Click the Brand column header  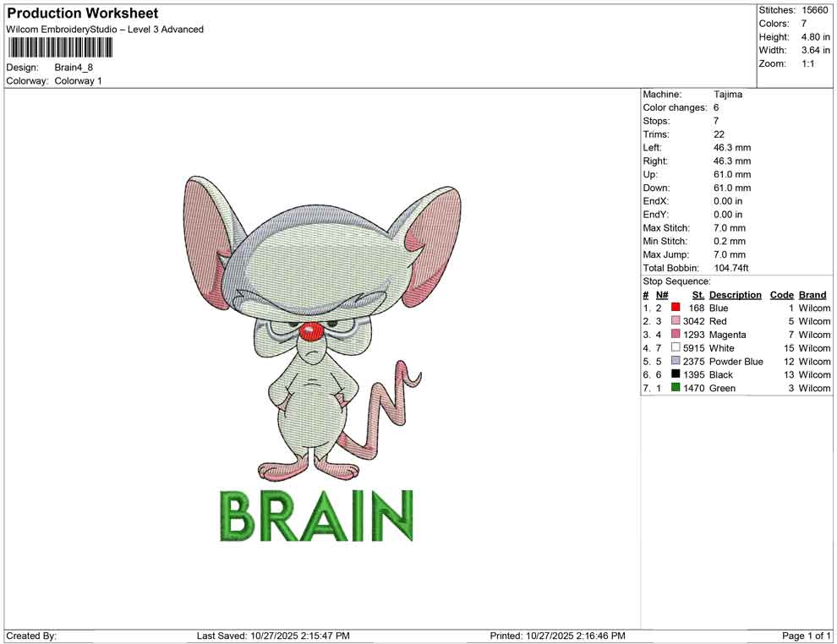coord(812,294)
